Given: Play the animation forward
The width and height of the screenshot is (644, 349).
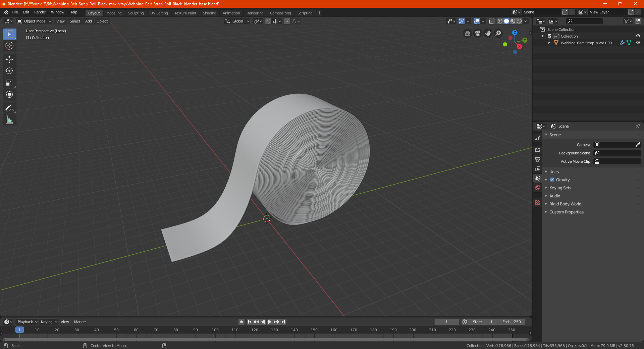Looking at the screenshot, I should click(269, 322).
